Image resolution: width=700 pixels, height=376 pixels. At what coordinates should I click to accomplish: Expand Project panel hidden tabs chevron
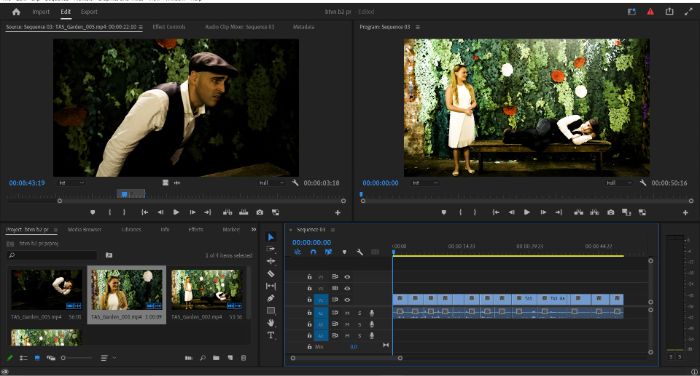[254, 230]
